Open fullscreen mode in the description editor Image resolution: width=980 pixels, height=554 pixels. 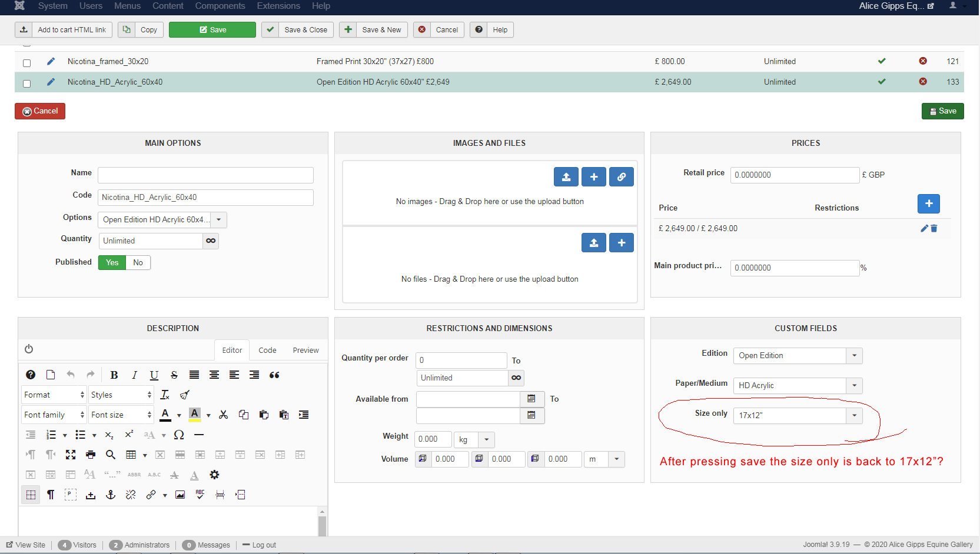tap(71, 455)
